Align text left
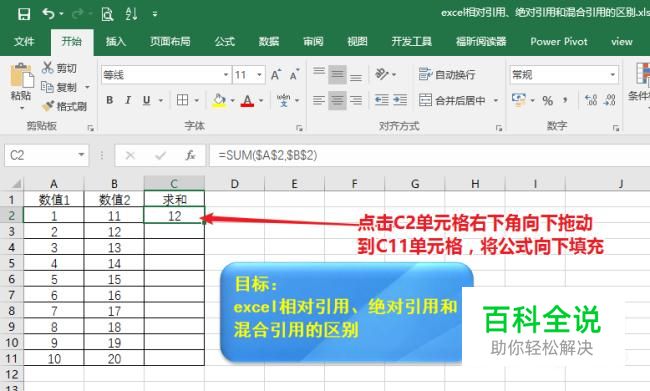The width and height of the screenshot is (650, 391). pos(319,100)
